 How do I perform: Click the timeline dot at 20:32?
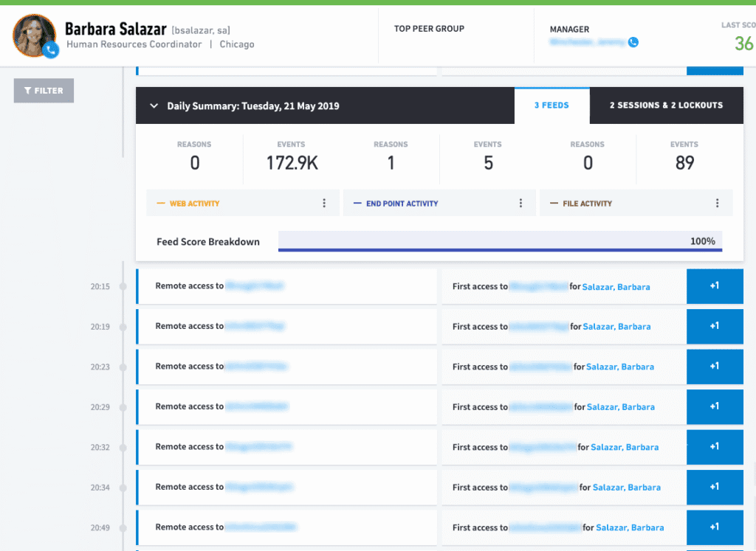pyautogui.click(x=123, y=448)
